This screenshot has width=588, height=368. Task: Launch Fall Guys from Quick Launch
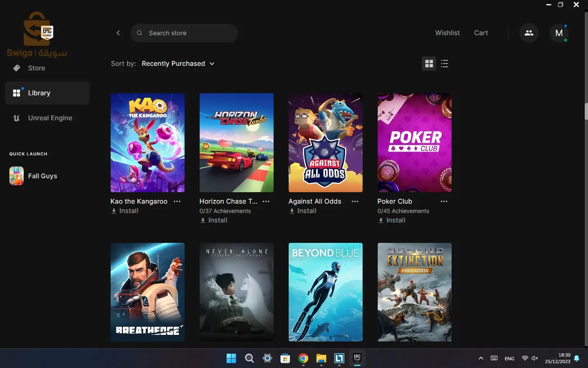pyautogui.click(x=42, y=176)
